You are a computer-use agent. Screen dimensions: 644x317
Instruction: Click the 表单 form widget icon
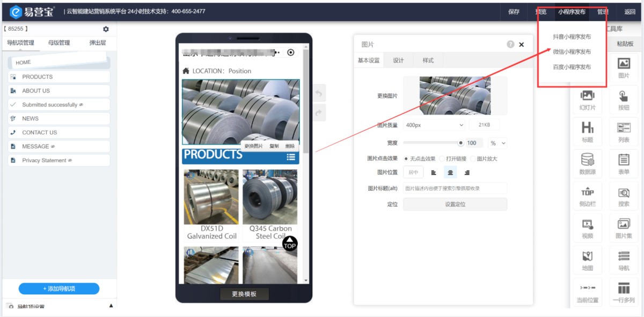click(624, 164)
